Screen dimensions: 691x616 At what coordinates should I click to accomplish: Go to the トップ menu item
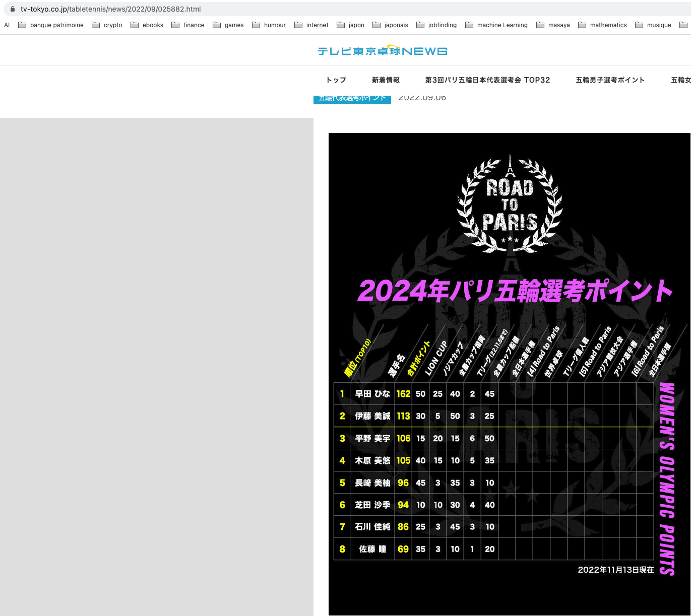click(336, 80)
